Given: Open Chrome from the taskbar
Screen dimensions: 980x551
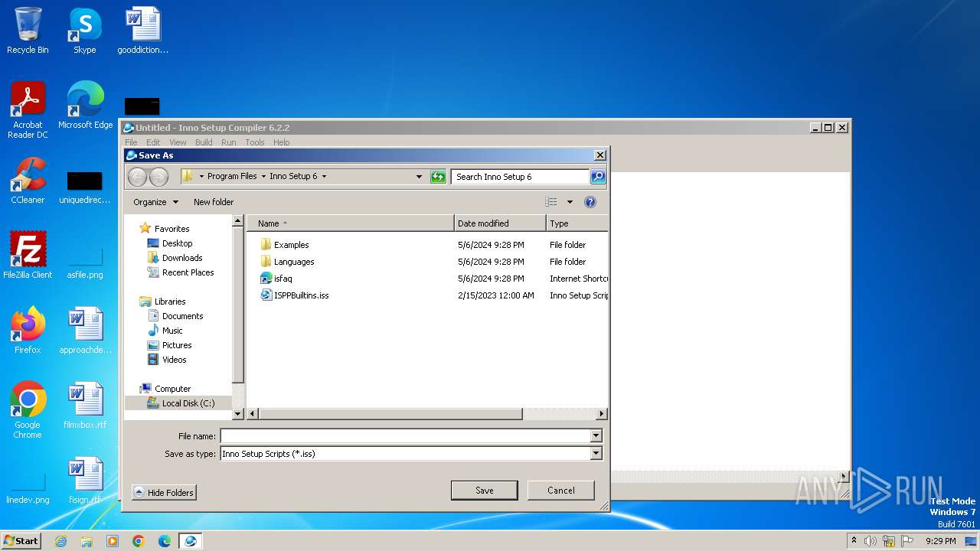Looking at the screenshot, I should [139, 541].
